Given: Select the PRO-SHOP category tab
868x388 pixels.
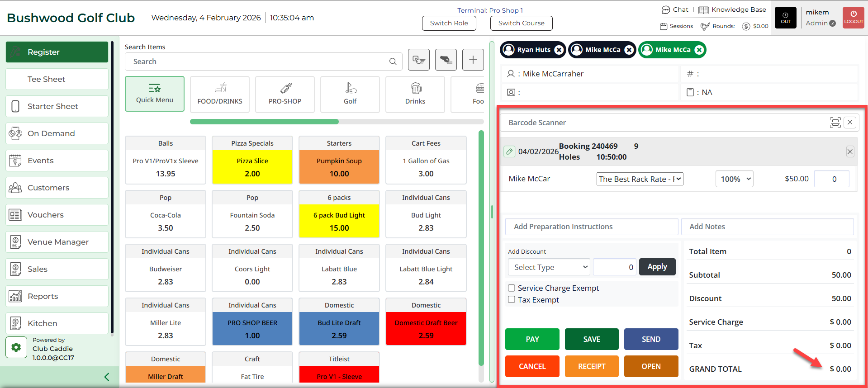Looking at the screenshot, I should (x=285, y=94).
